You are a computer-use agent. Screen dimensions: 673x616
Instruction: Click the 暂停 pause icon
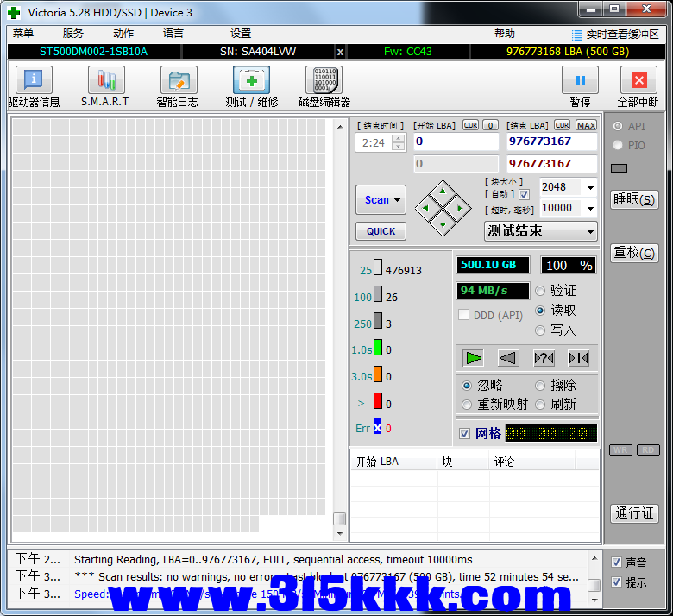[x=580, y=81]
